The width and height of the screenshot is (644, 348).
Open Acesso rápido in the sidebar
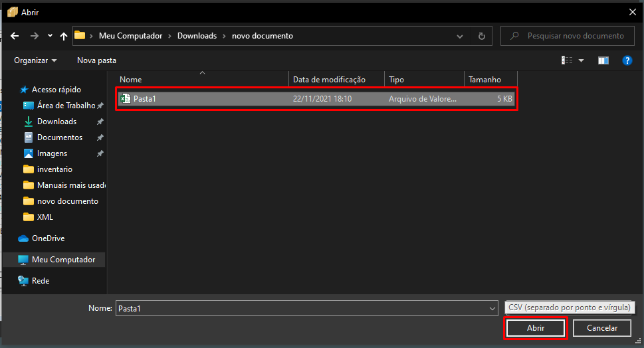pos(56,90)
